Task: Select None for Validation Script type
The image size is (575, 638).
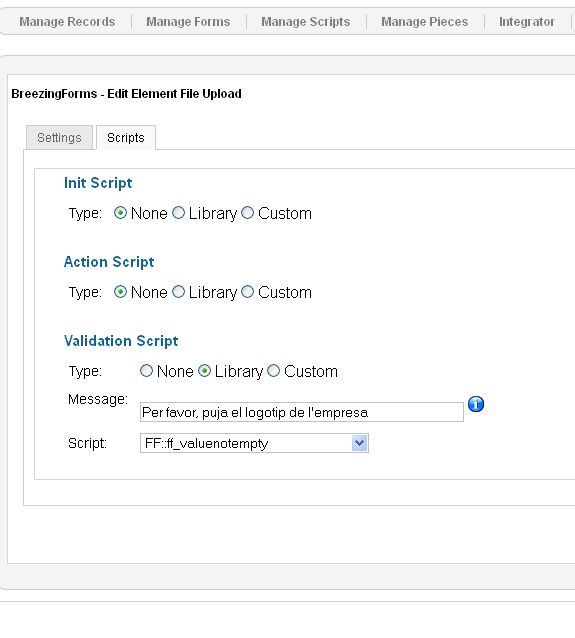Action: click(x=146, y=371)
